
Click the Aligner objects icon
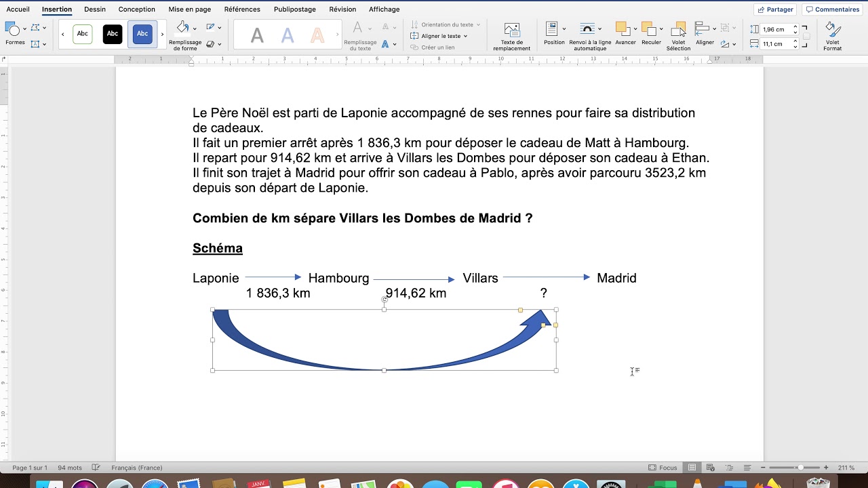point(703,28)
